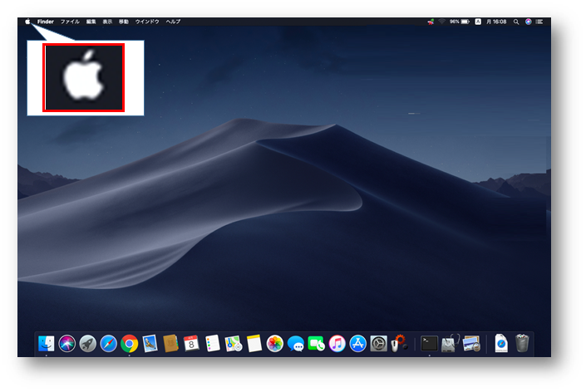
Task: Open Notification Center list icon
Action: [x=539, y=22]
